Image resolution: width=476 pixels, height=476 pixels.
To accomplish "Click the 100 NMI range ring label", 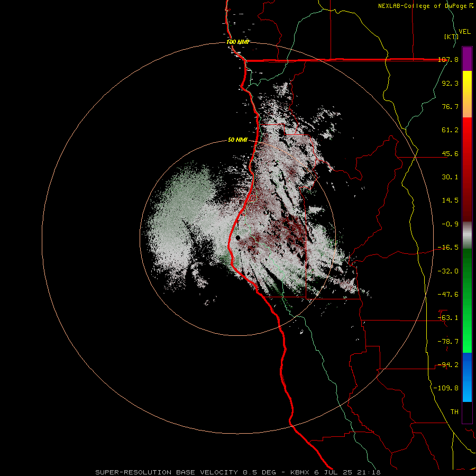I will pos(238,42).
